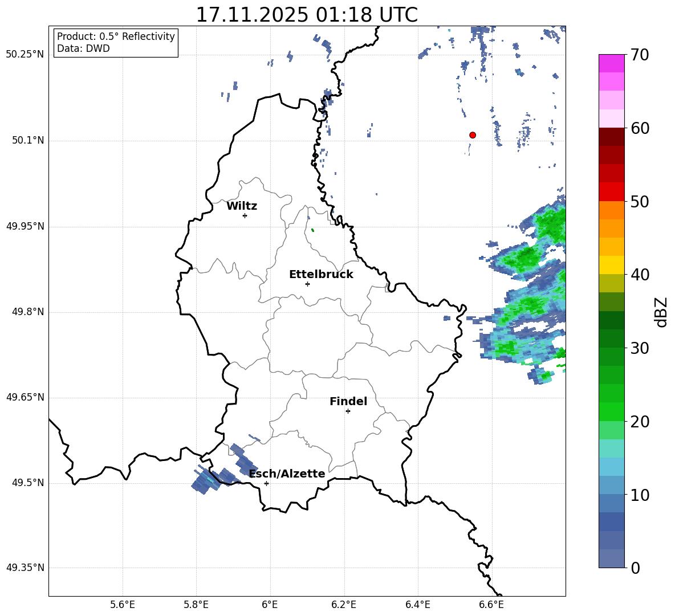Click the 49.65°N latitude label

pyautogui.click(x=25, y=397)
